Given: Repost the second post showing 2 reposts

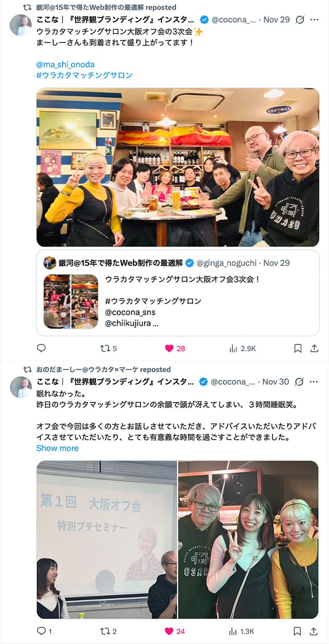Looking at the screenshot, I should tap(108, 631).
